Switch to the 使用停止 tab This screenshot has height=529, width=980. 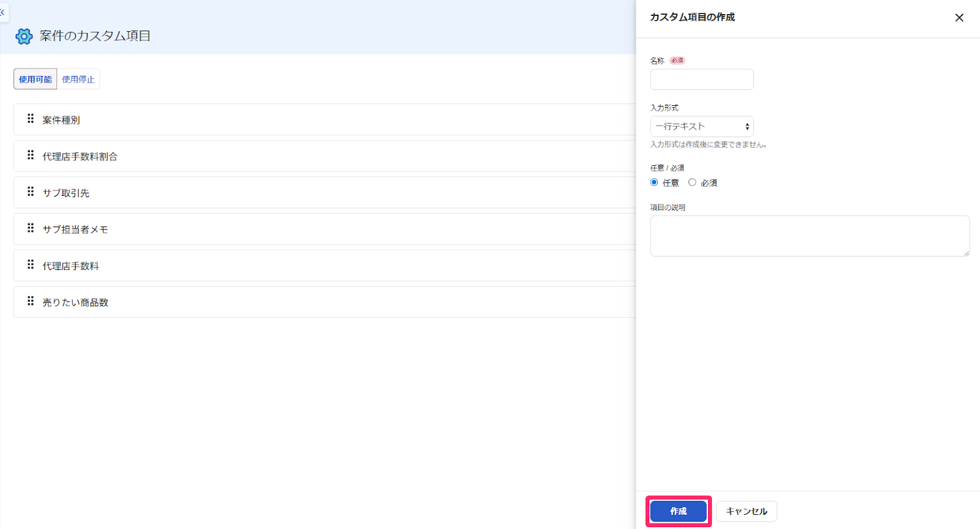[78, 79]
